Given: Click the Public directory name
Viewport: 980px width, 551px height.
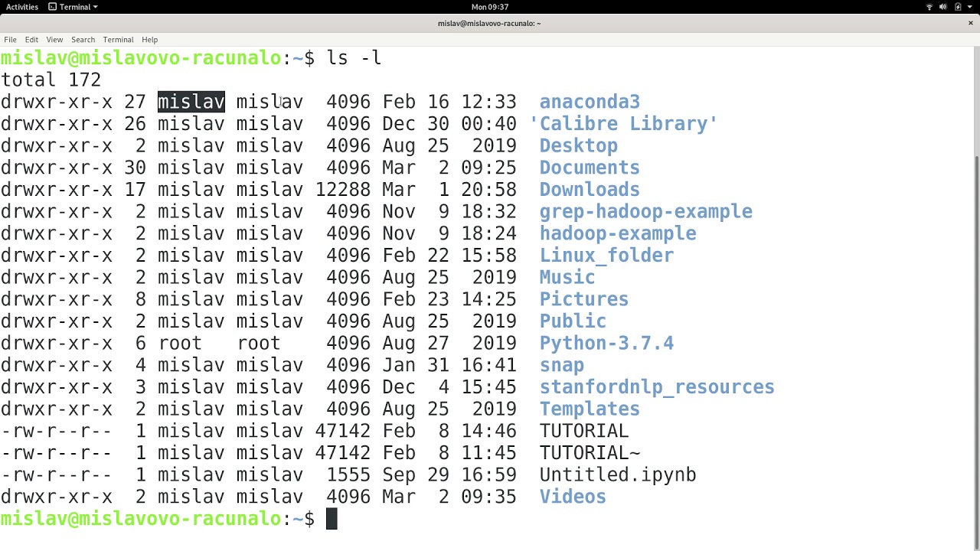Looking at the screenshot, I should coord(573,321).
